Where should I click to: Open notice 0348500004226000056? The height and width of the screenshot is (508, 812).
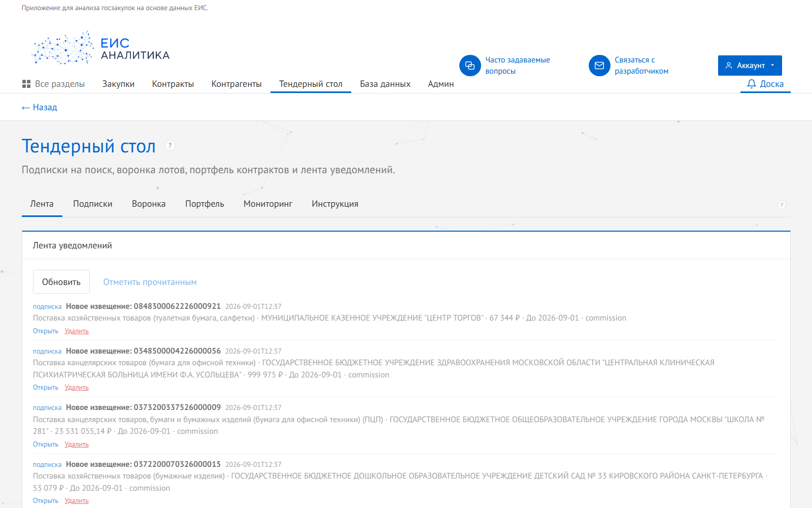[x=46, y=388]
